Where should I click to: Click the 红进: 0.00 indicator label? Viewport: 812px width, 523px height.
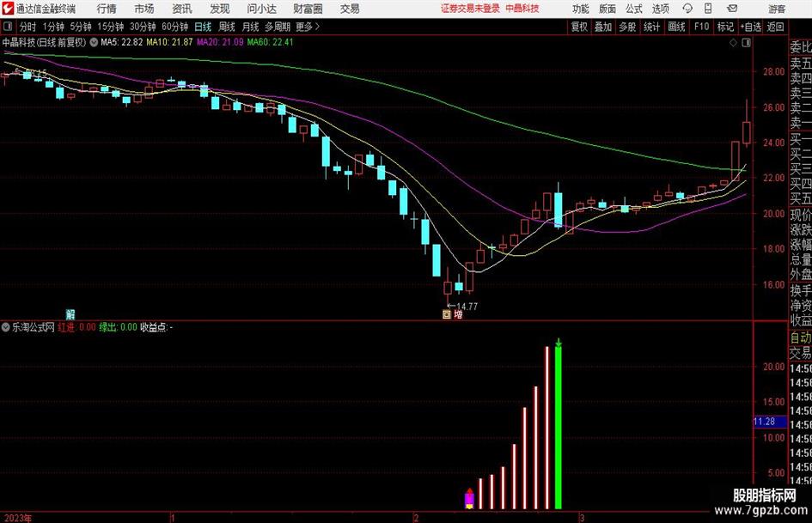(x=76, y=327)
